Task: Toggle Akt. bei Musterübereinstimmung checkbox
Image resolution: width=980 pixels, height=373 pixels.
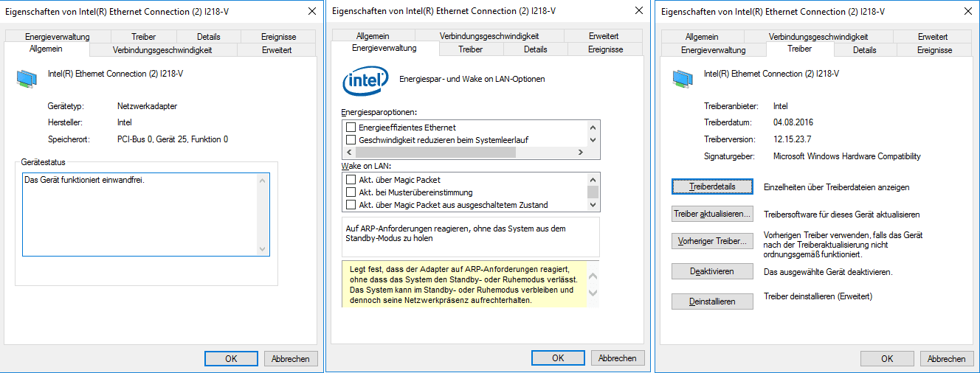Action: 351,192
